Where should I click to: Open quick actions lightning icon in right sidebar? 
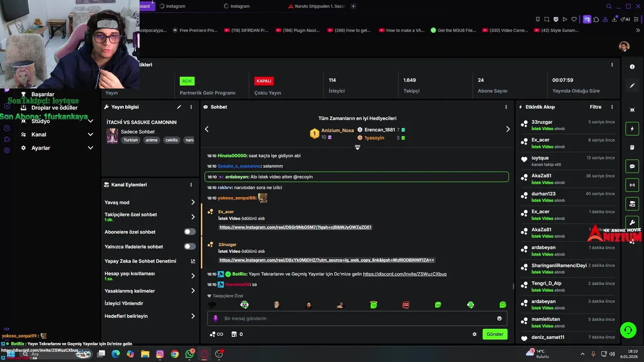tap(632, 129)
